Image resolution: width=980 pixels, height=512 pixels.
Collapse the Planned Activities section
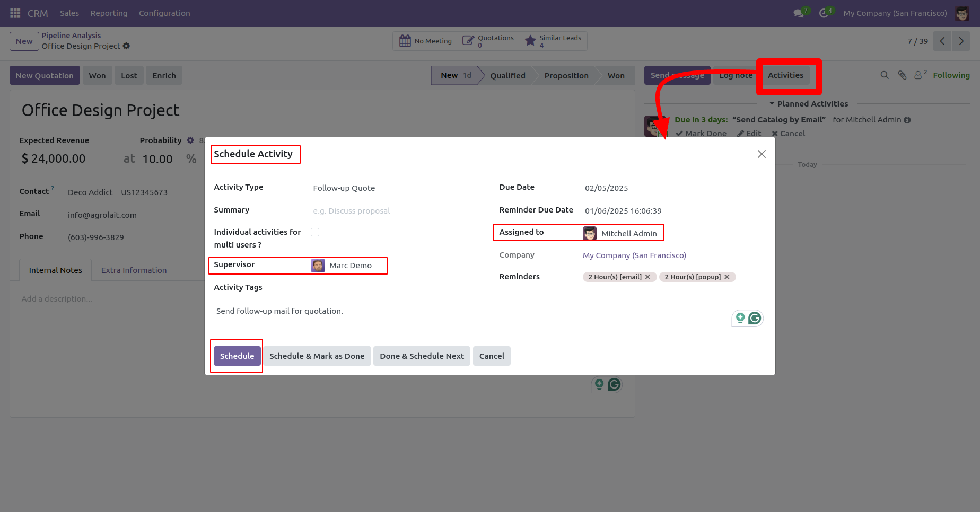pyautogui.click(x=808, y=104)
